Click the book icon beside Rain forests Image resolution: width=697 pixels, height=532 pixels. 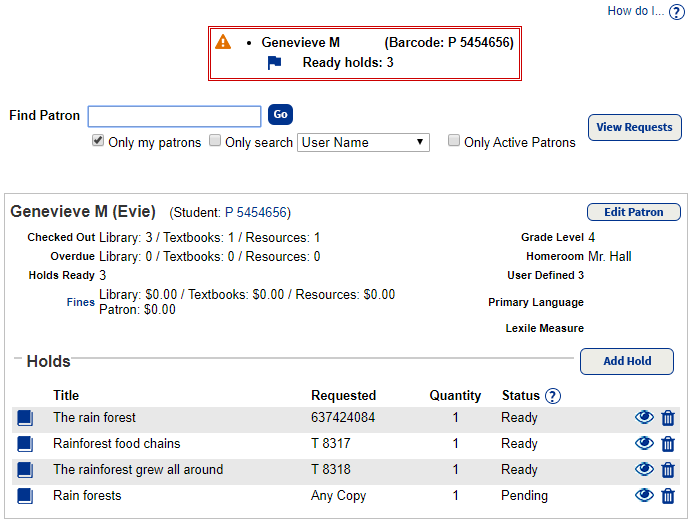click(x=25, y=496)
